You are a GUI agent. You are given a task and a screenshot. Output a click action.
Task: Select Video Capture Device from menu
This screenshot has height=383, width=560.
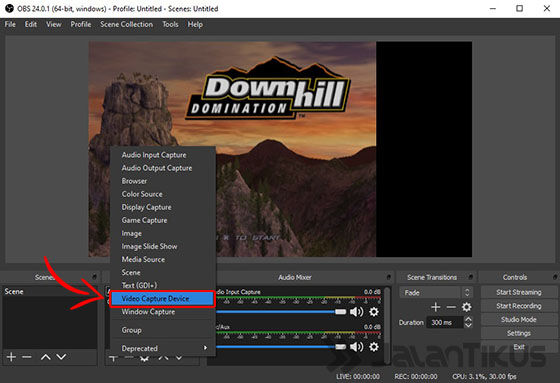coord(162,299)
